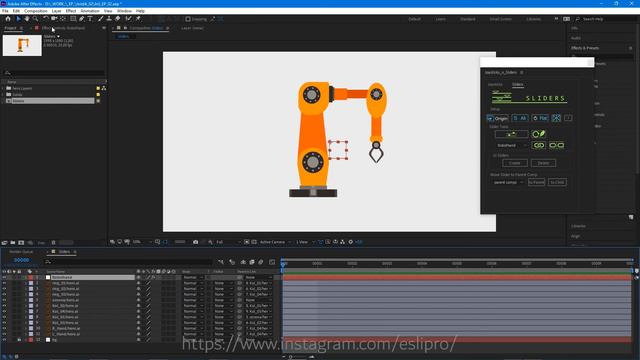
Task: Select the Rotation tool
Action: point(46,19)
